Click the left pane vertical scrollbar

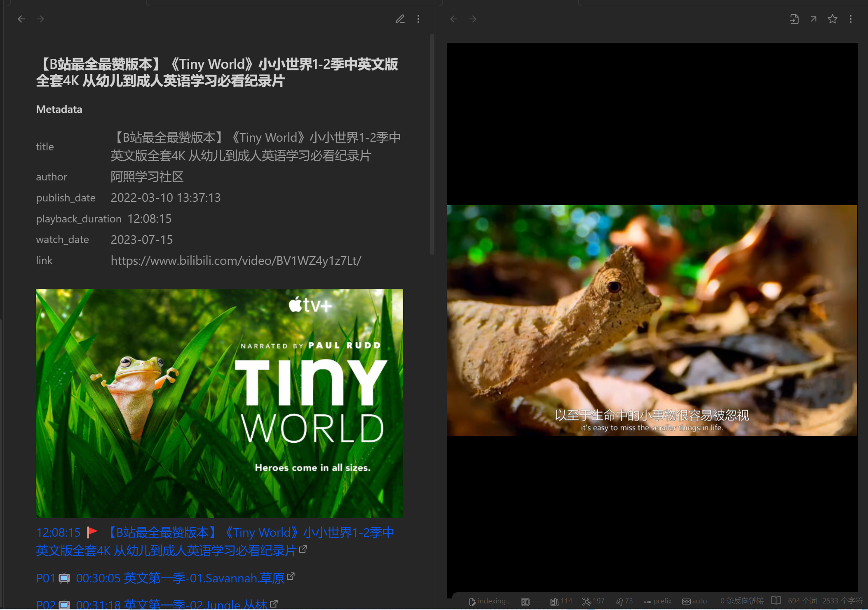432,144
